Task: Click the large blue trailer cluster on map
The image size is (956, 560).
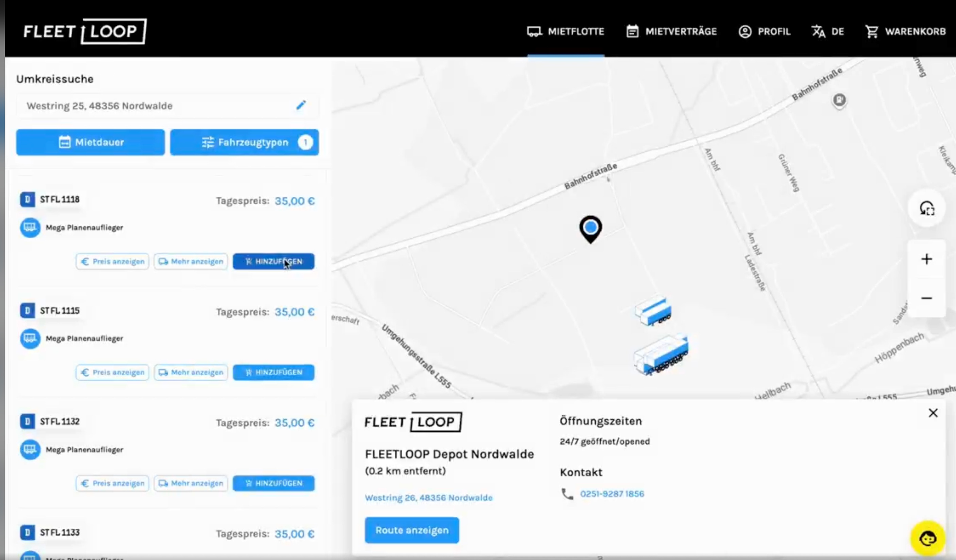Action: pyautogui.click(x=661, y=355)
